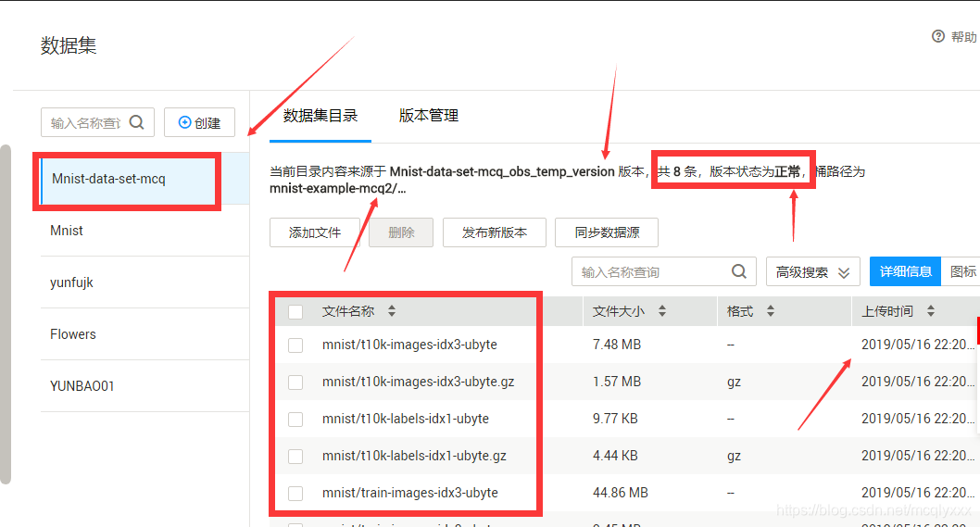
Task: Select the Flowers dataset
Action: click(x=145, y=334)
